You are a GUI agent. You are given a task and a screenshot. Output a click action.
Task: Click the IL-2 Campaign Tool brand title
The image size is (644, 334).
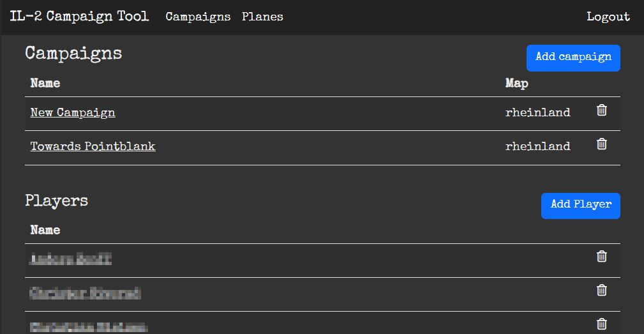79,17
